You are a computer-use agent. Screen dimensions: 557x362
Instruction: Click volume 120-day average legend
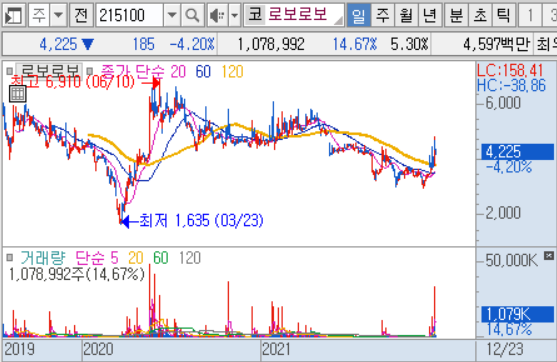(190, 258)
